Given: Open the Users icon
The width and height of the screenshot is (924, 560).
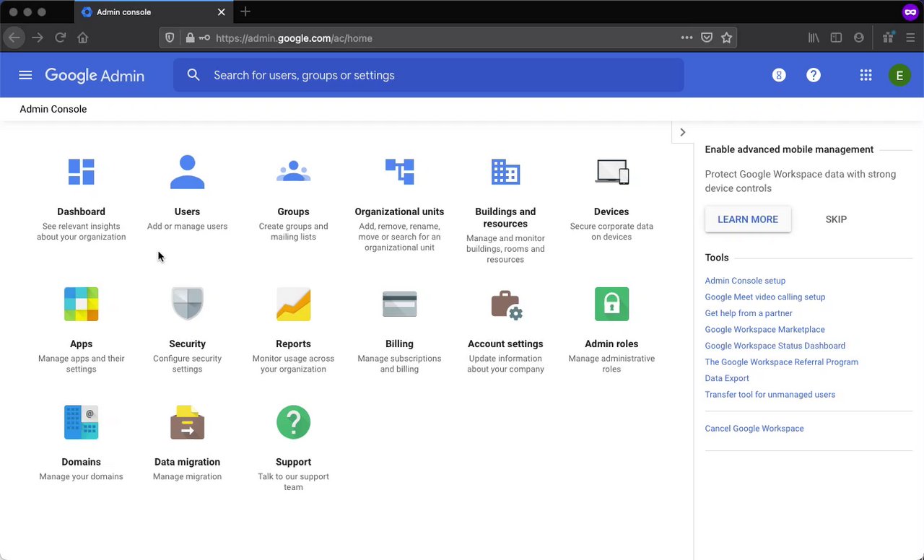Looking at the screenshot, I should [x=187, y=172].
